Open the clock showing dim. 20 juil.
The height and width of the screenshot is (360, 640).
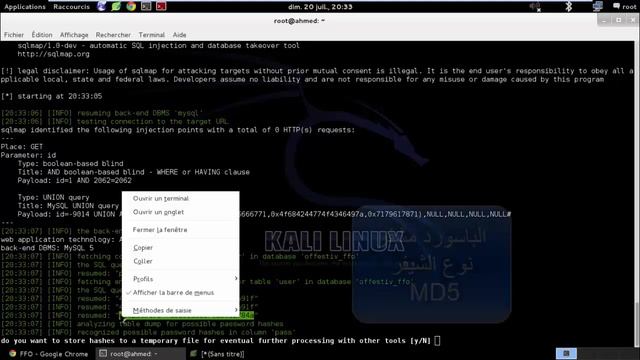pyautogui.click(x=320, y=7)
